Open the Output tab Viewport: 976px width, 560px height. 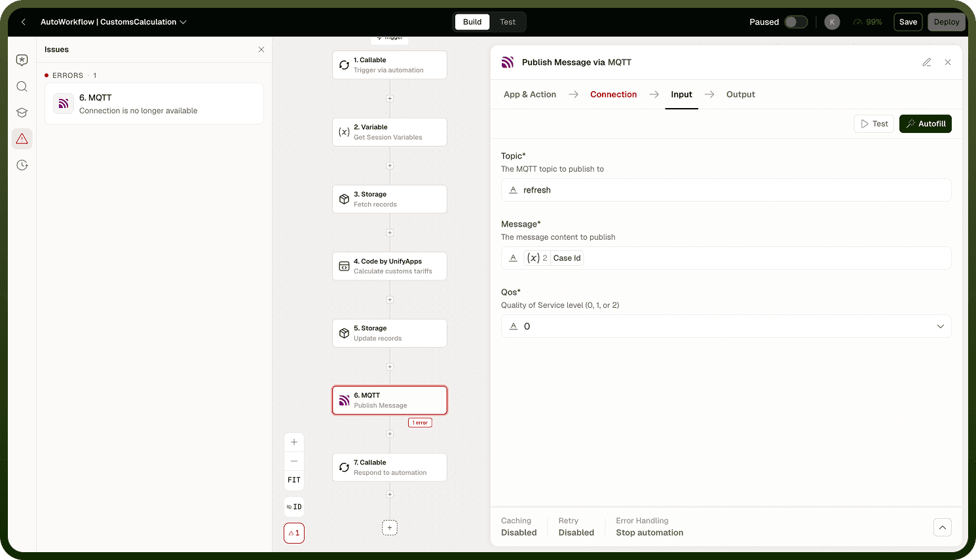pos(741,94)
